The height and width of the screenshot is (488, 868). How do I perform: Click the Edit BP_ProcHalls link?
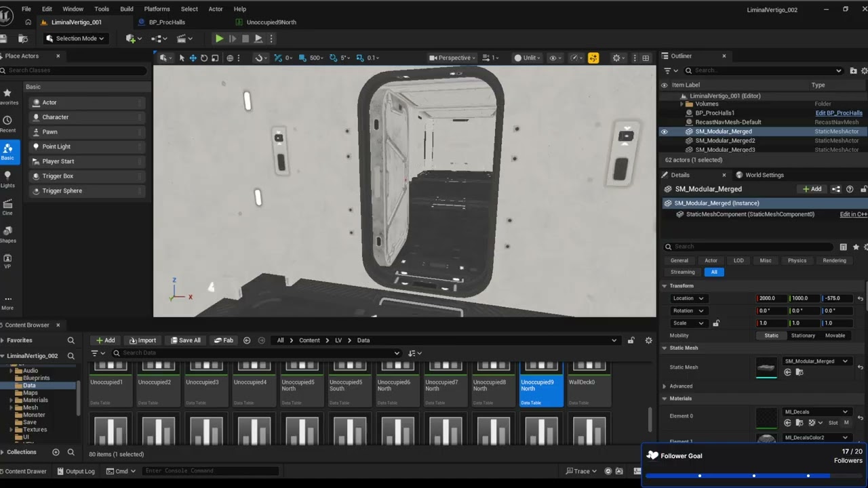839,113
